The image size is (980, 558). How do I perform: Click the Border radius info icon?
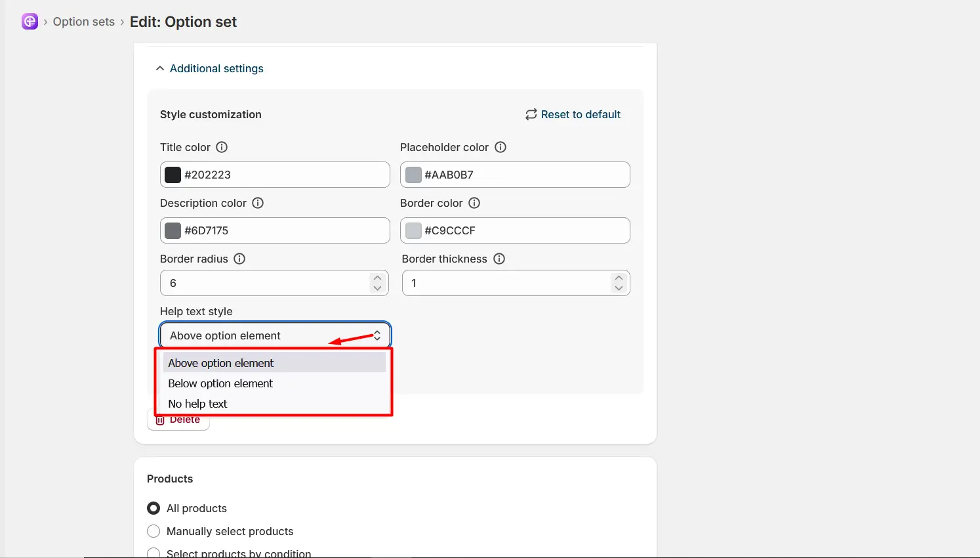pos(239,259)
